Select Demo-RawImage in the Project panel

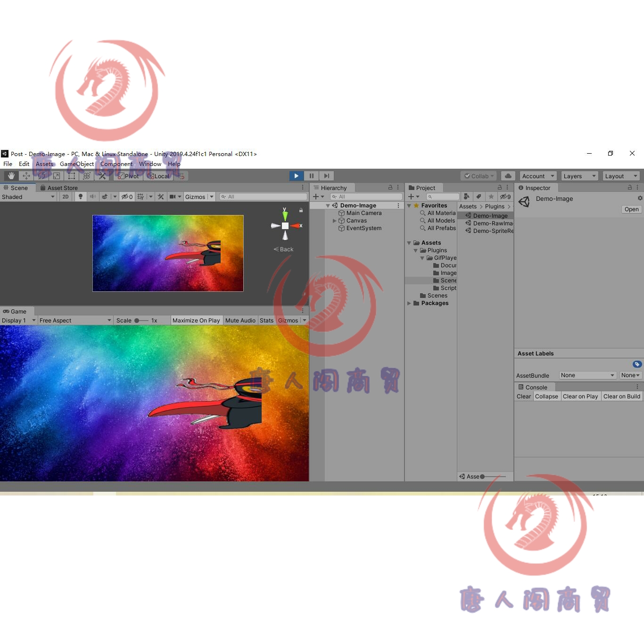point(490,223)
